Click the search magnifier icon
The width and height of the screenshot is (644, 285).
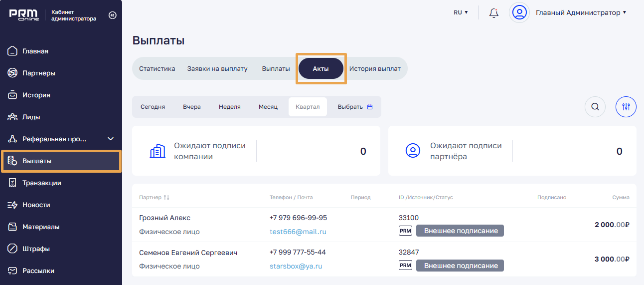pyautogui.click(x=595, y=106)
